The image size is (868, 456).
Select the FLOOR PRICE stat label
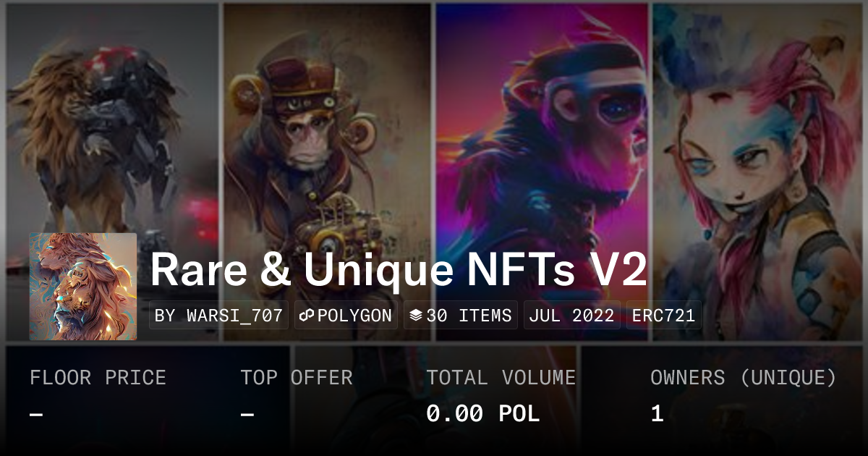pos(98,378)
